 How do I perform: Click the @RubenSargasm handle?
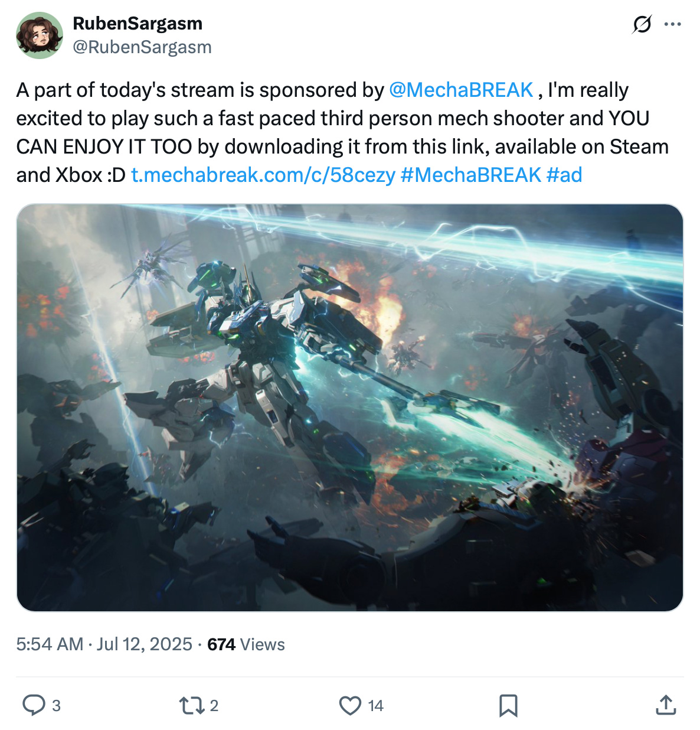point(142,47)
